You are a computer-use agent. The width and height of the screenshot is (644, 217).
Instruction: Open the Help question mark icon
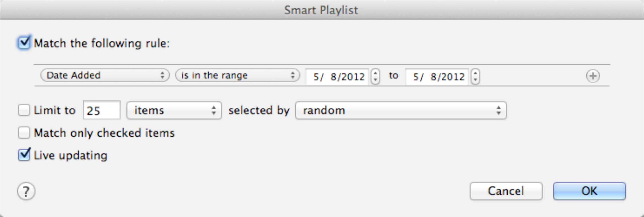click(26, 191)
